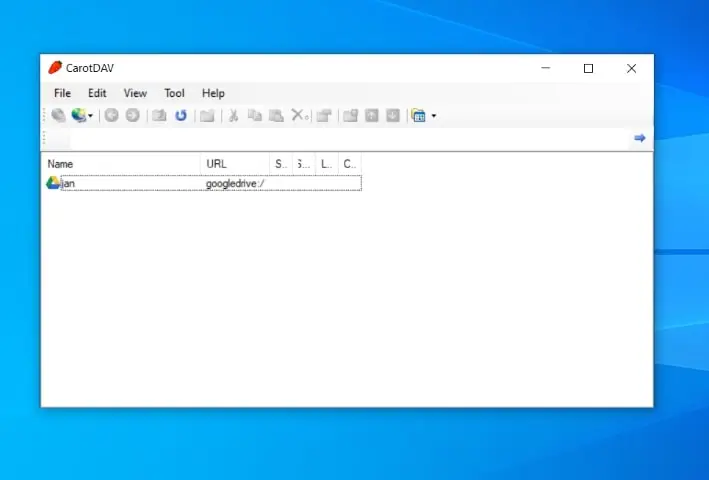709x480 pixels.
Task: Sort list by the Name column header
Action: pyautogui.click(x=120, y=163)
